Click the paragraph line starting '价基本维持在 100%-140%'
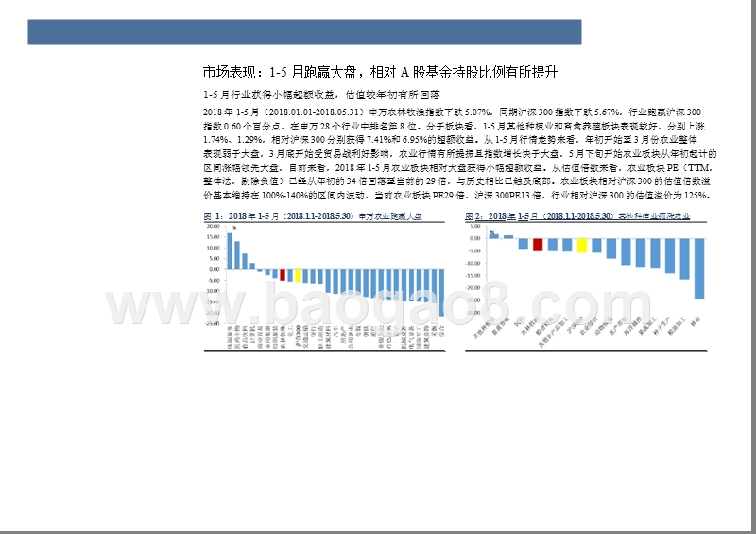Image resolution: width=756 pixels, height=534 pixels. (x=456, y=195)
